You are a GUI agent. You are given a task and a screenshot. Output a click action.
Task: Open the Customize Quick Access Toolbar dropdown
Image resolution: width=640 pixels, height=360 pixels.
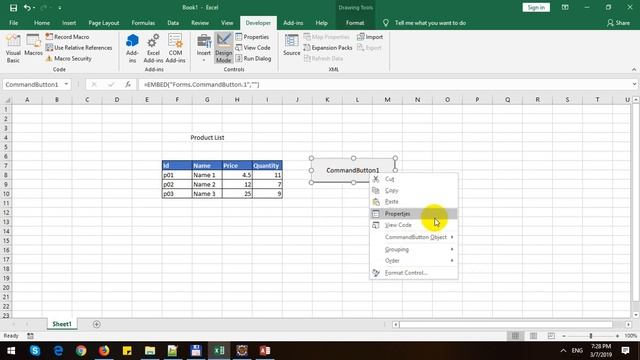(x=60, y=8)
